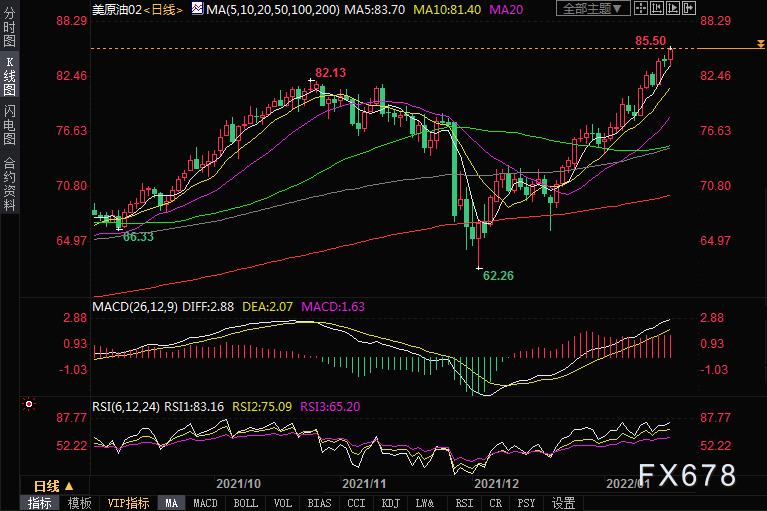Open the VIP指标 tab
The image size is (767, 511).
coord(129,503)
